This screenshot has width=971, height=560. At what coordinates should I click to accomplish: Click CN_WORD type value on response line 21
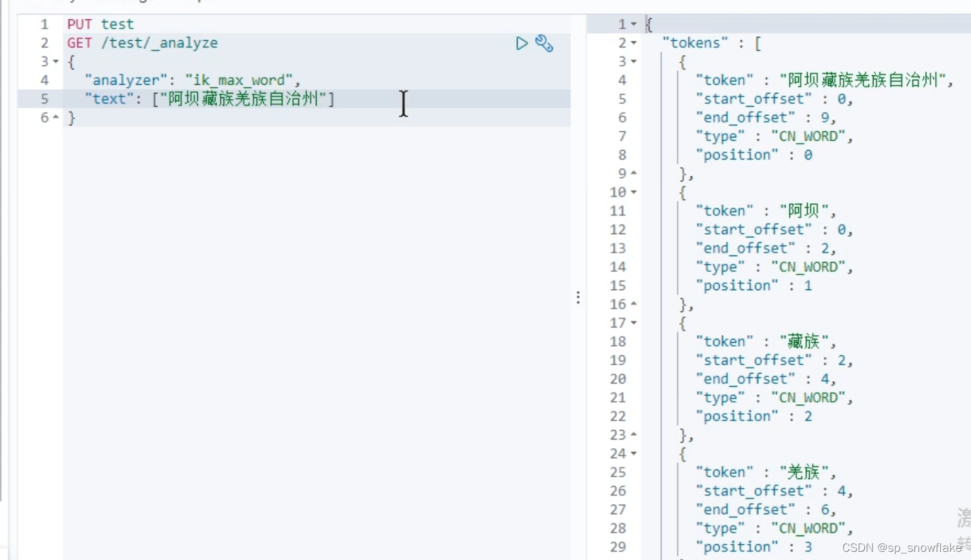click(808, 397)
